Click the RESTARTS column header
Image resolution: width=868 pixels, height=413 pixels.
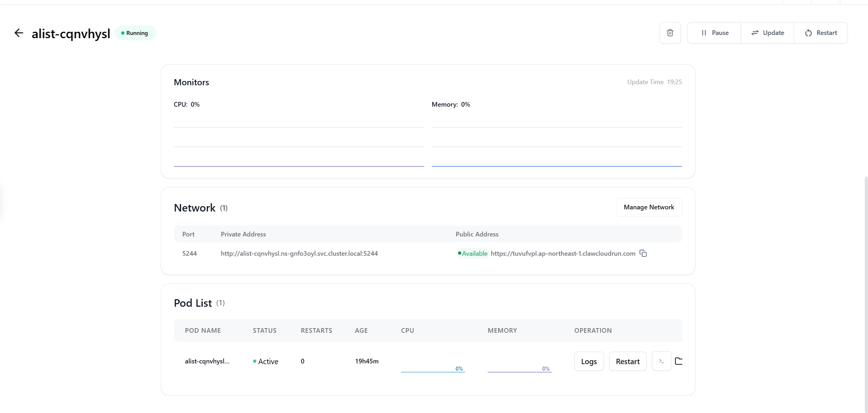316,331
